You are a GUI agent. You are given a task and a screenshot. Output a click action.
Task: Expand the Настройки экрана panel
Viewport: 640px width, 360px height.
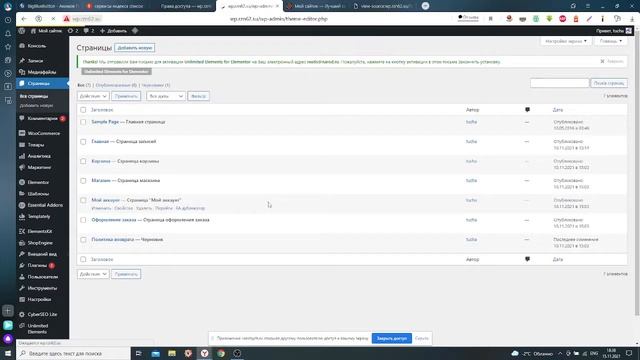tap(566, 41)
